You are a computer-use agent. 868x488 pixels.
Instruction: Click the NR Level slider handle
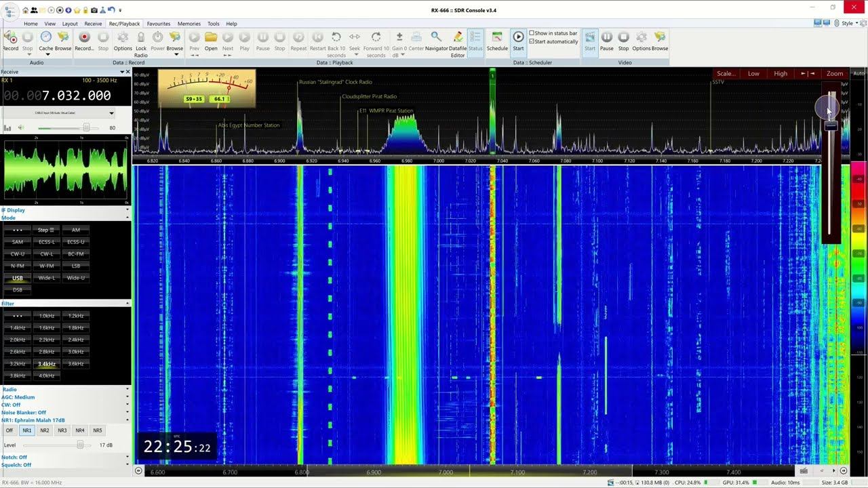coord(80,445)
